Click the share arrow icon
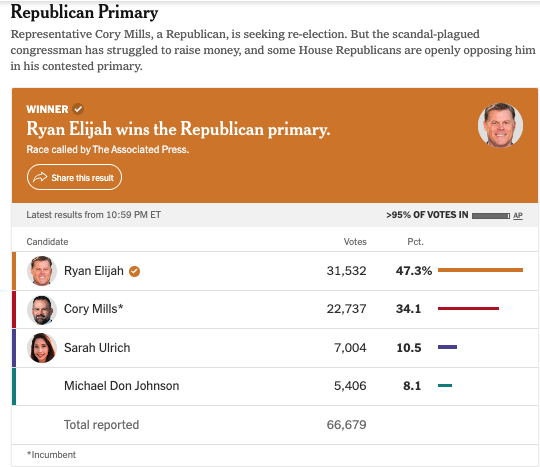This screenshot has width=540, height=467. click(x=40, y=177)
